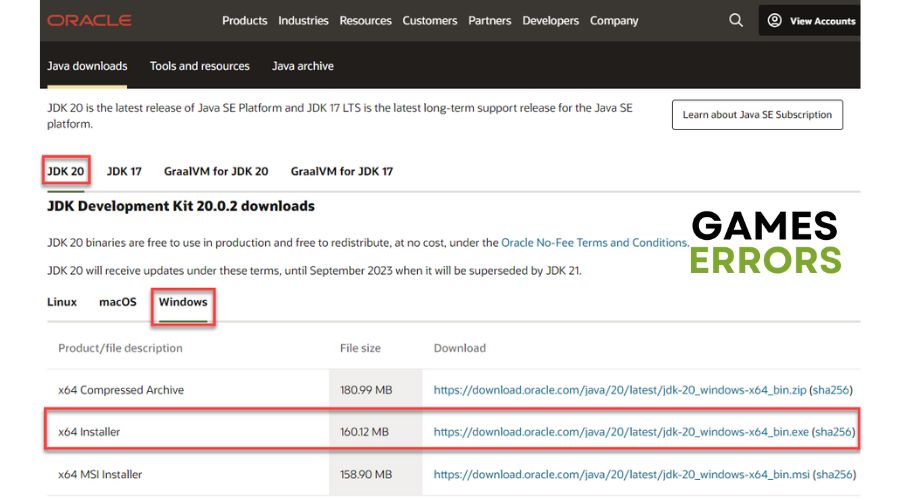Image resolution: width=900 pixels, height=500 pixels.
Task: Click the x64 Installer description
Action: (x=89, y=432)
